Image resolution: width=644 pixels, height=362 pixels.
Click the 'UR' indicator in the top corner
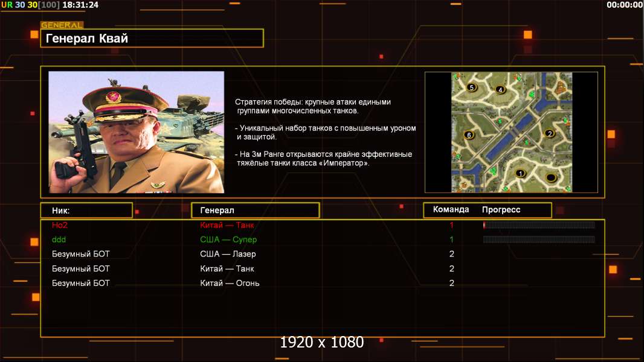coord(7,5)
